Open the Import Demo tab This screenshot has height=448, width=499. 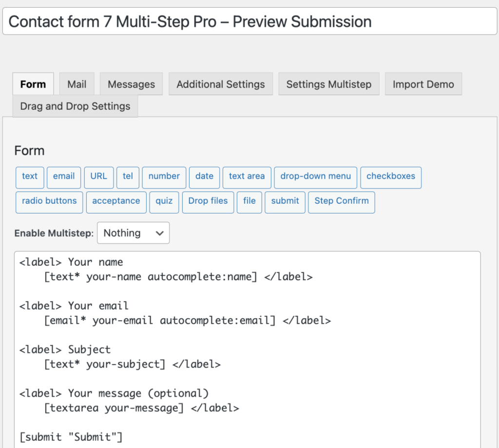pos(423,84)
